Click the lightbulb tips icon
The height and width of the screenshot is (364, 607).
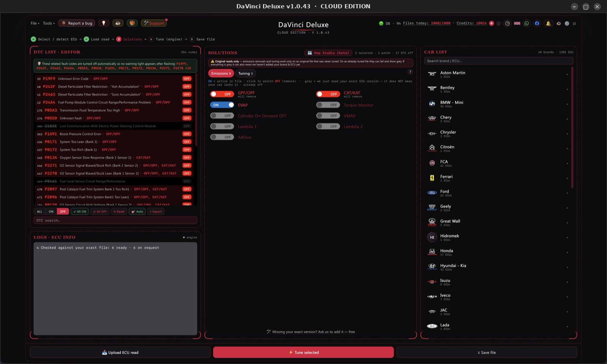pyautogui.click(x=104, y=23)
